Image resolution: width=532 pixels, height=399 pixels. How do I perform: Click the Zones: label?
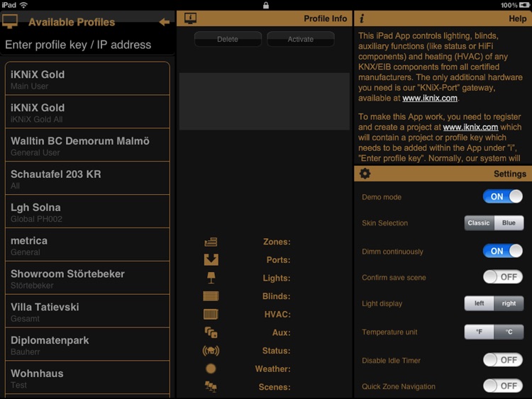click(277, 242)
